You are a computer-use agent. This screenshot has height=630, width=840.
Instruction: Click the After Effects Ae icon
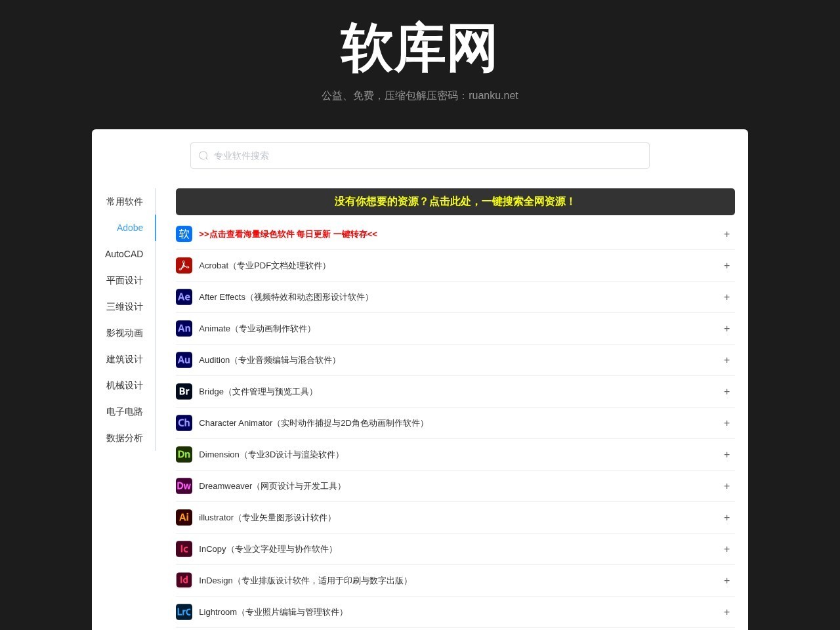tap(184, 297)
